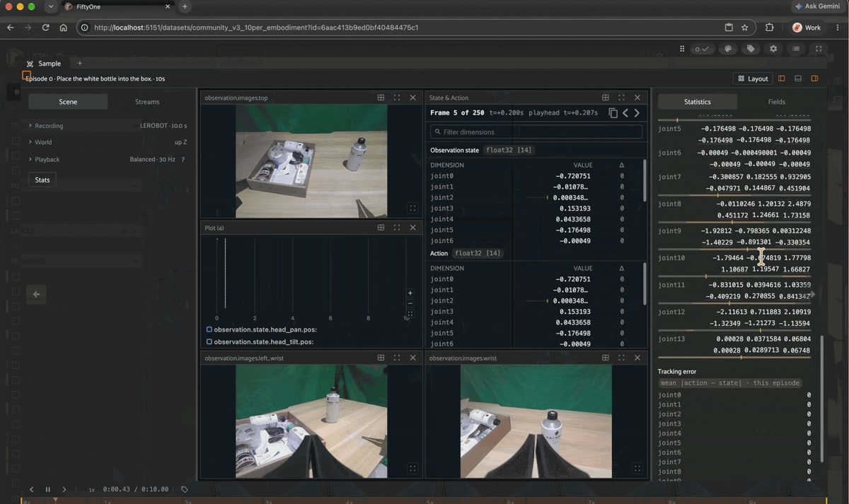Step to previous frame in timeline
Viewport: 849px width, 504px height.
coord(31,489)
